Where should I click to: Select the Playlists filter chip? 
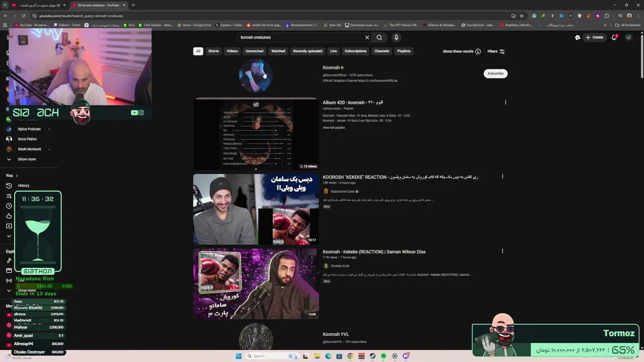pos(404,51)
